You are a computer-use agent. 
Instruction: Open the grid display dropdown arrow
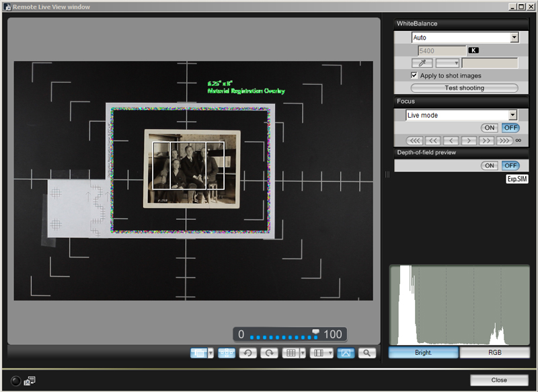(x=303, y=353)
